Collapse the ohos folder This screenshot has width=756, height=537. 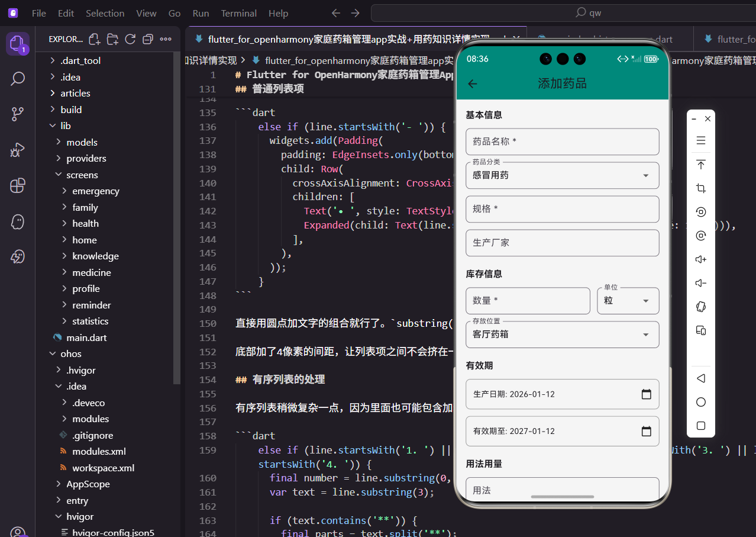70,353
